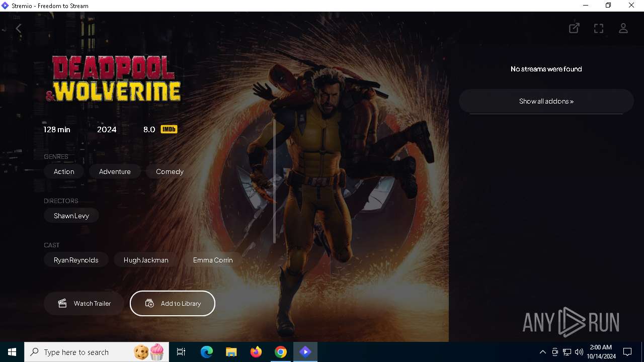Screen dimensions: 644x362
Task: Click the details panel vertical scrollbar
Action: (x=275, y=181)
